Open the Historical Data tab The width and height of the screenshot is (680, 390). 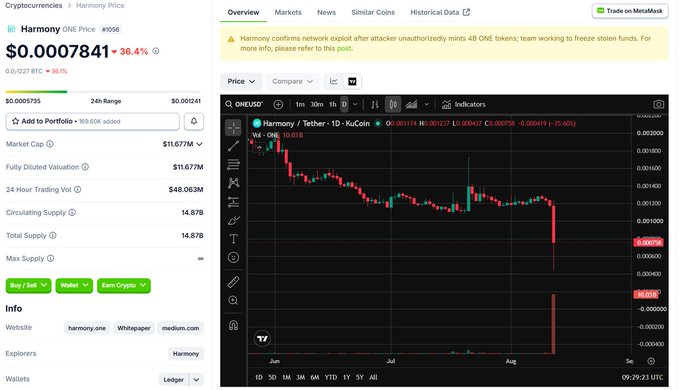(x=440, y=13)
